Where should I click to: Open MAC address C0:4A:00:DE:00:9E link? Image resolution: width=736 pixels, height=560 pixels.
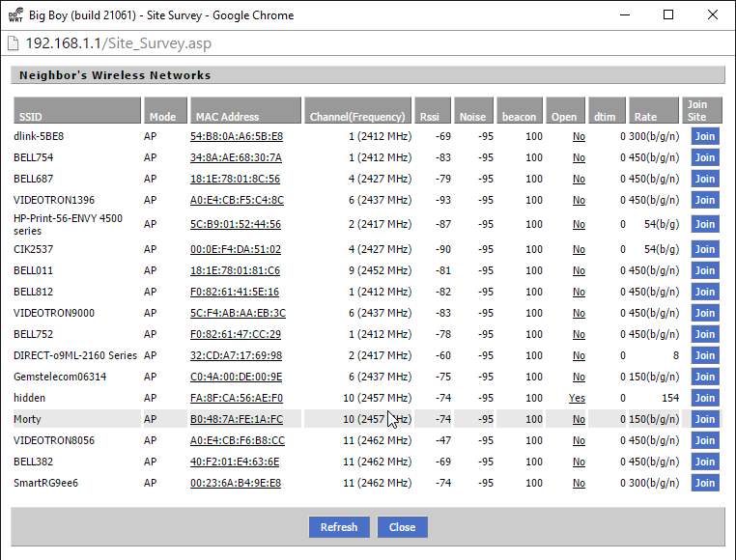(x=236, y=377)
